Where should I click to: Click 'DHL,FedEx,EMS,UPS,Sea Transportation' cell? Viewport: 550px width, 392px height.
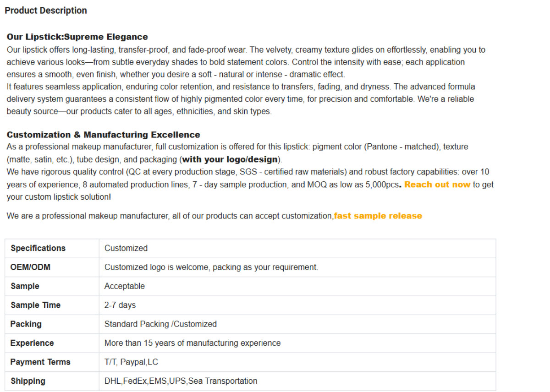pyautogui.click(x=297, y=381)
